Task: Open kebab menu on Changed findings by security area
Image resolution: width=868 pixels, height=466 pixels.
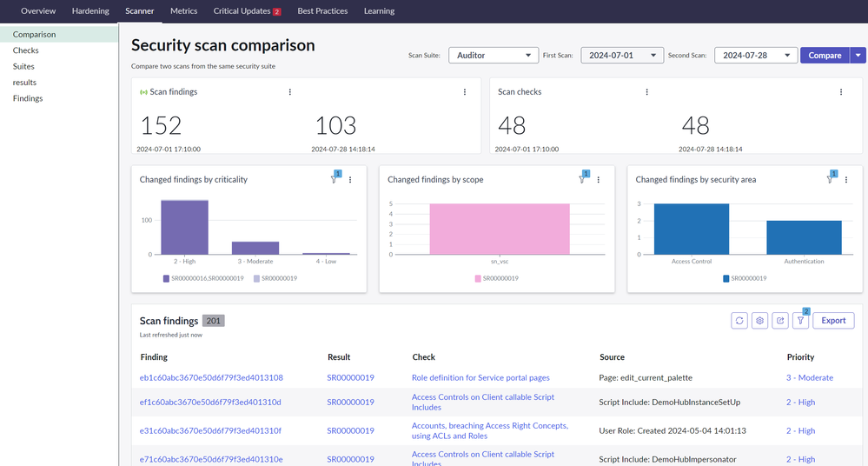Action: (846, 180)
